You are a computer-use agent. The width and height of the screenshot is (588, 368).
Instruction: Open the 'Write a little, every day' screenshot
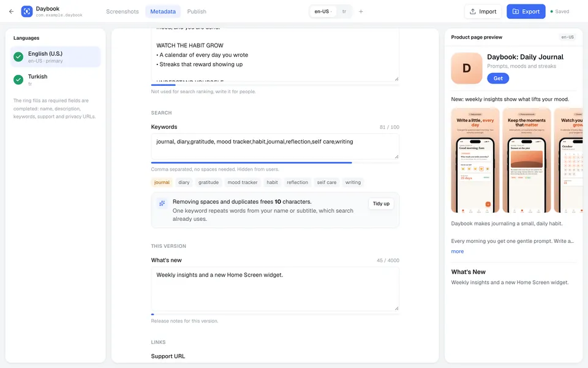(x=475, y=160)
